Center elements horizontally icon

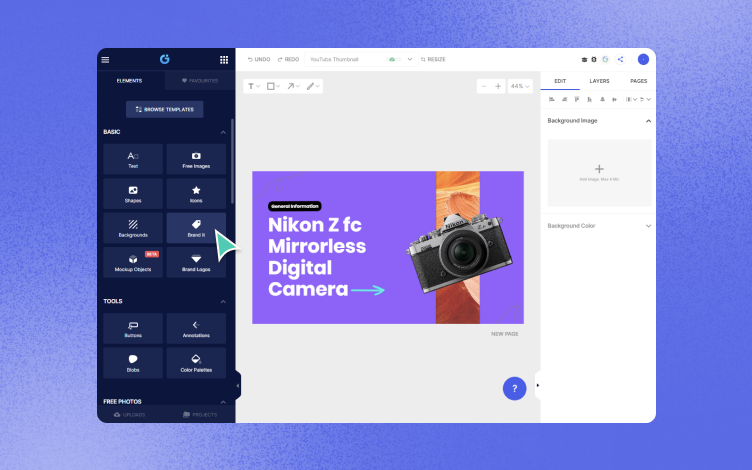602,99
